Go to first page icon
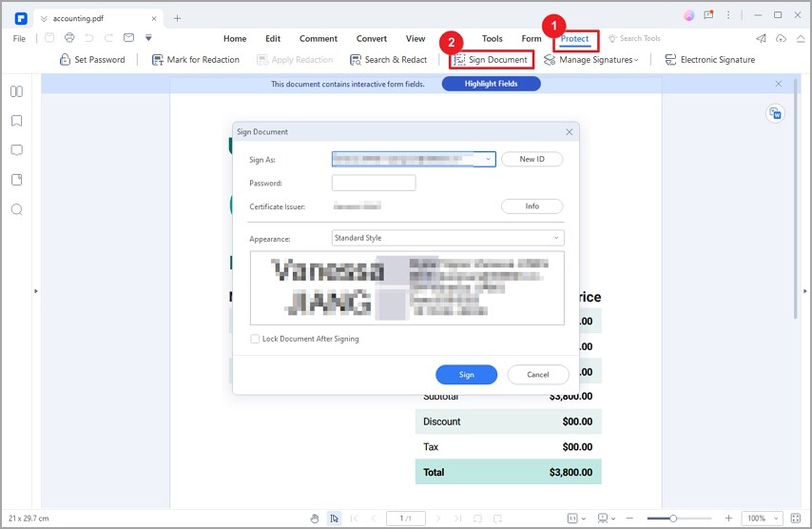This screenshot has height=529, width=812. [355, 519]
